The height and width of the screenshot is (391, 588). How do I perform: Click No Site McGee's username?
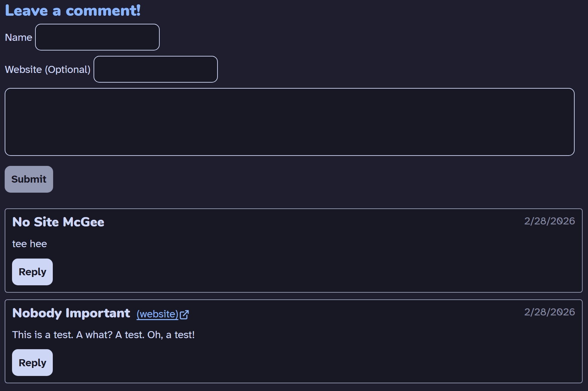tap(58, 221)
